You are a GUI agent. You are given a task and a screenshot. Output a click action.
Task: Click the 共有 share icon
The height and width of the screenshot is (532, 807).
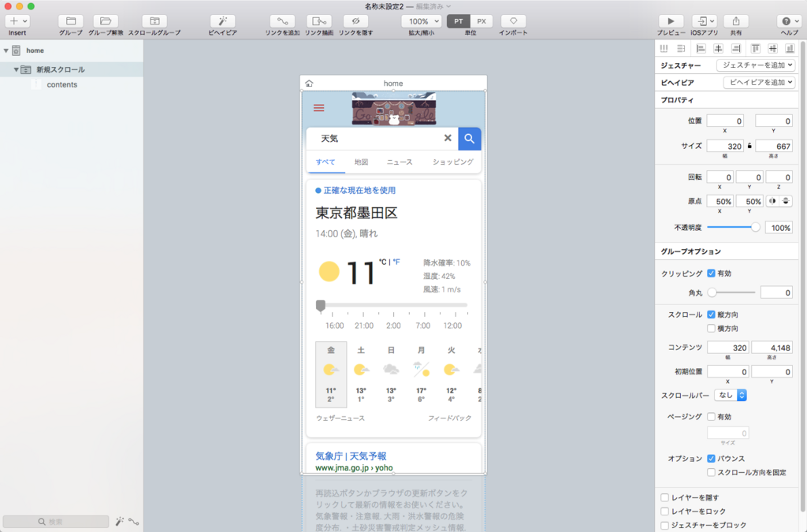[736, 21]
